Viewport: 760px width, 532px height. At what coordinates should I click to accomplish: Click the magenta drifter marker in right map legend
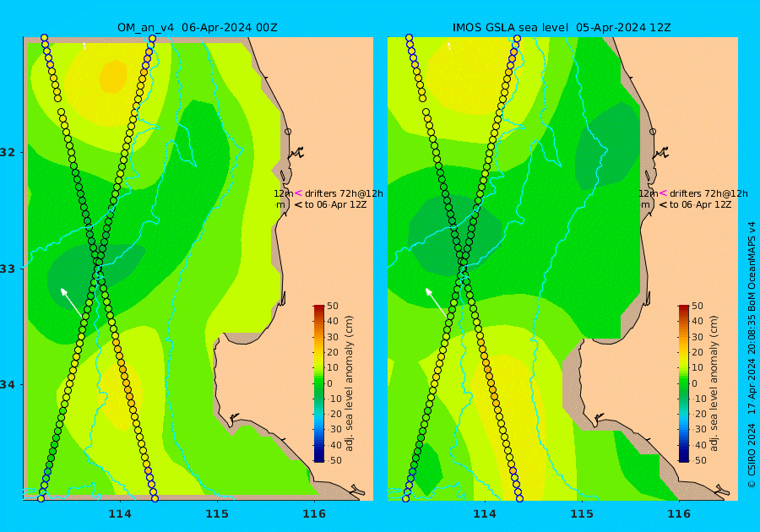click(663, 193)
